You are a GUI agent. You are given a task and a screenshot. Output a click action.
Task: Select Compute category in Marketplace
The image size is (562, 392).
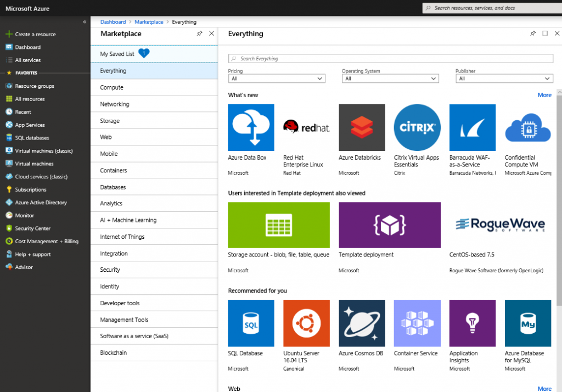[154, 87]
